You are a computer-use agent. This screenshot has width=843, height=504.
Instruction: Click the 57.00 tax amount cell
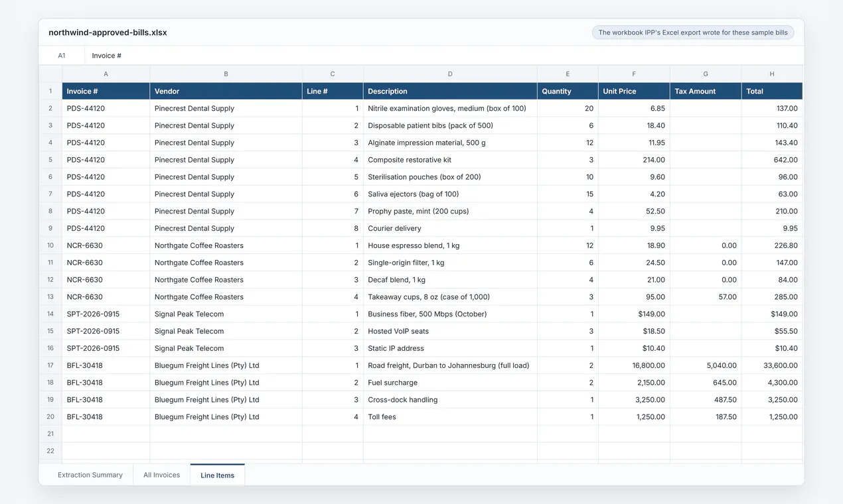pos(706,297)
